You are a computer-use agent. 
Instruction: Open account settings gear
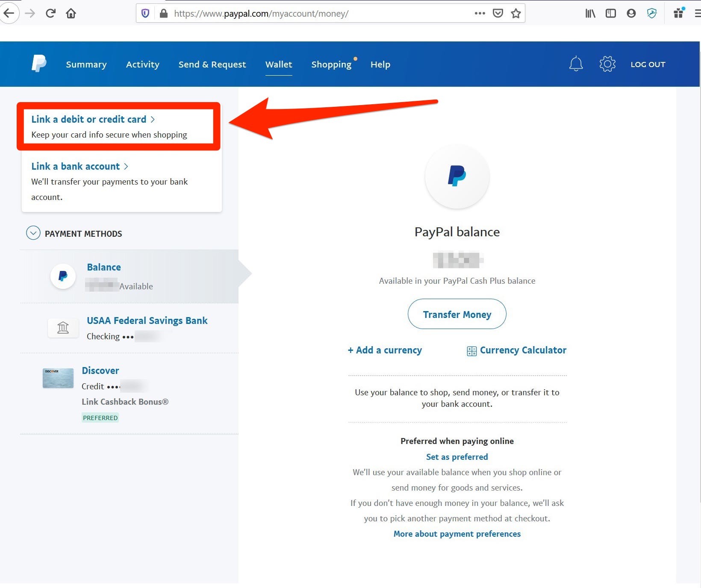[607, 64]
